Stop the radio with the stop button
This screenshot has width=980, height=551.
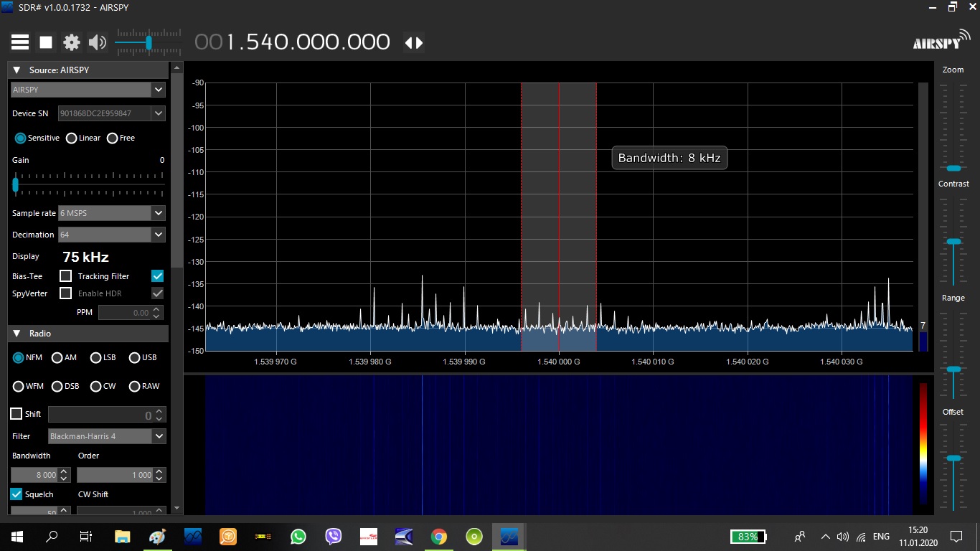(x=46, y=42)
